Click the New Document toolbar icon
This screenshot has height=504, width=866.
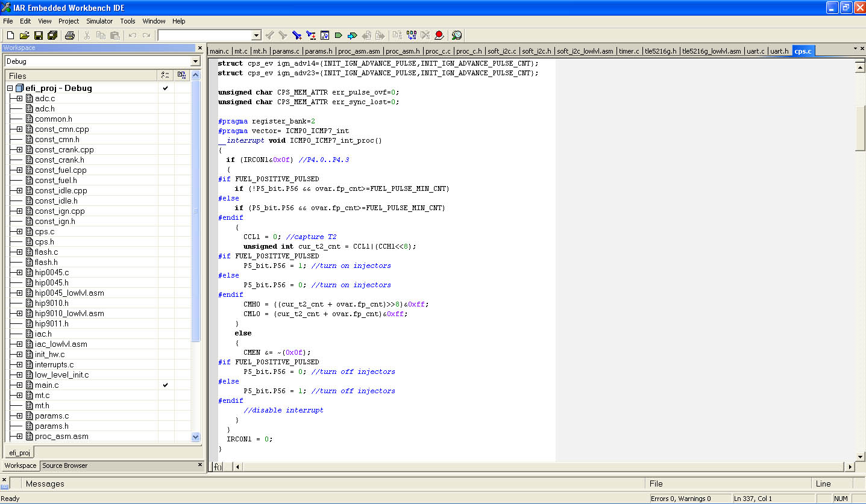pos(10,36)
